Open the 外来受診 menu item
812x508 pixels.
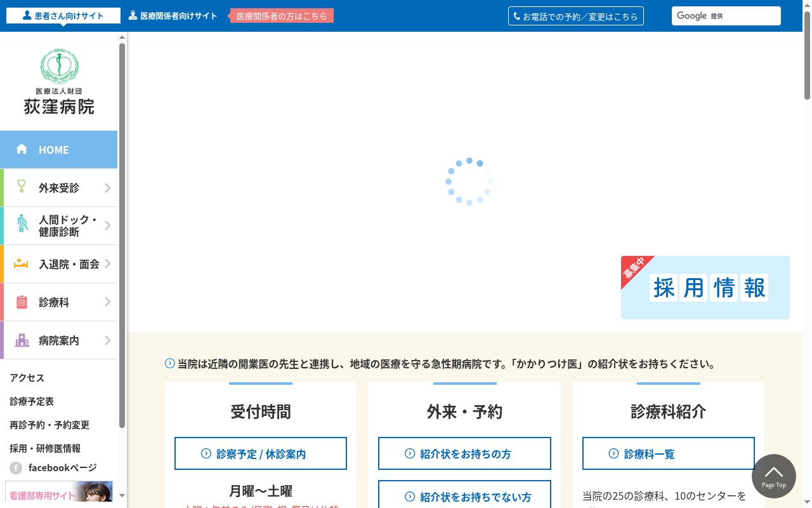pos(58,188)
